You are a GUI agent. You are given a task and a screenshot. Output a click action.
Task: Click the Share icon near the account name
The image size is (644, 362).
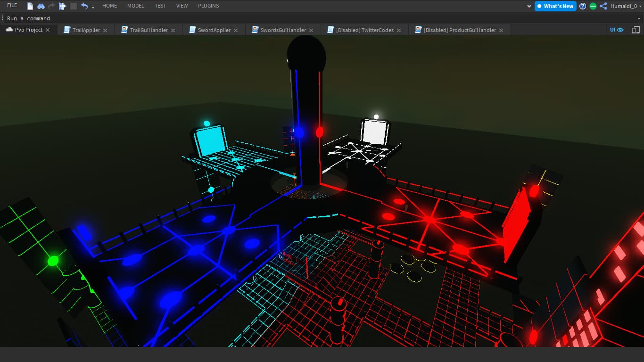click(x=603, y=6)
